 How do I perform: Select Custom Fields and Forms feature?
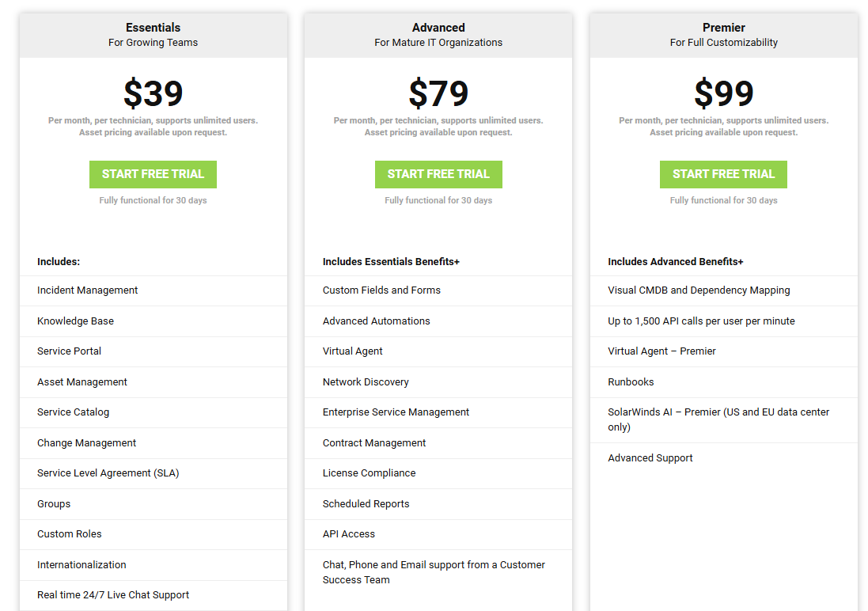coord(381,290)
